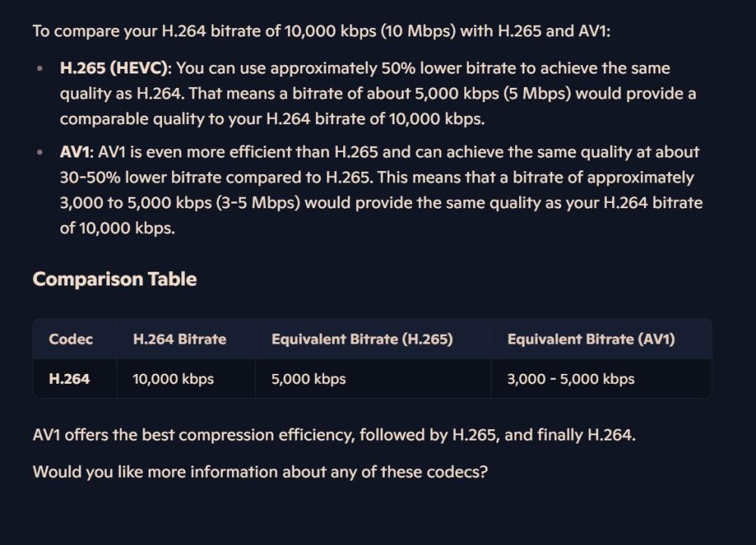756x545 pixels.
Task: Click the "Equivalent Bitrate (H.265)" table header
Action: click(362, 339)
